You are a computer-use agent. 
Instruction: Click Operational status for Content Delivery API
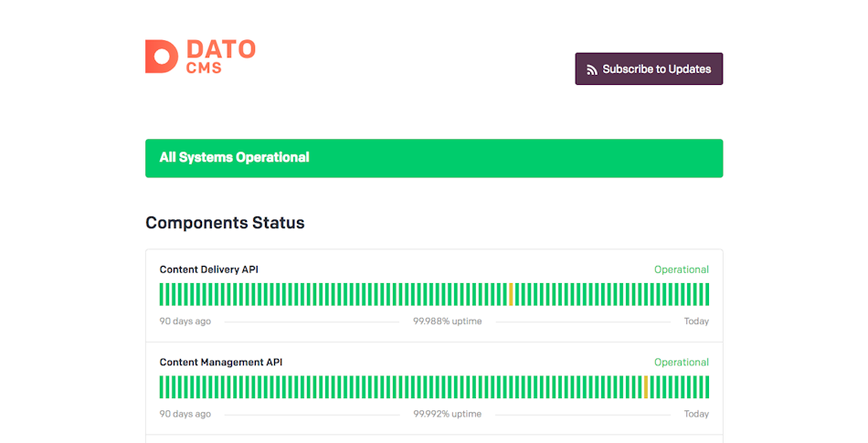(682, 269)
